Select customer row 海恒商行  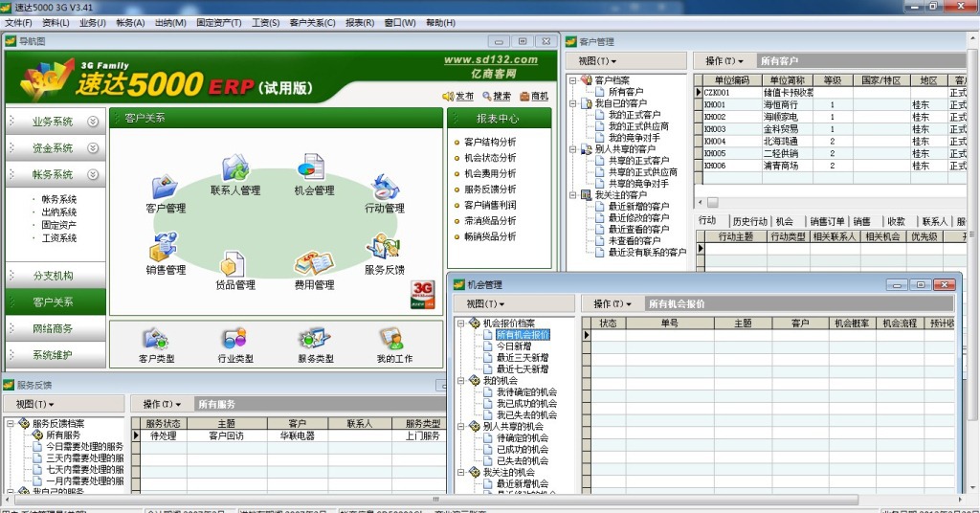pyautogui.click(x=830, y=104)
